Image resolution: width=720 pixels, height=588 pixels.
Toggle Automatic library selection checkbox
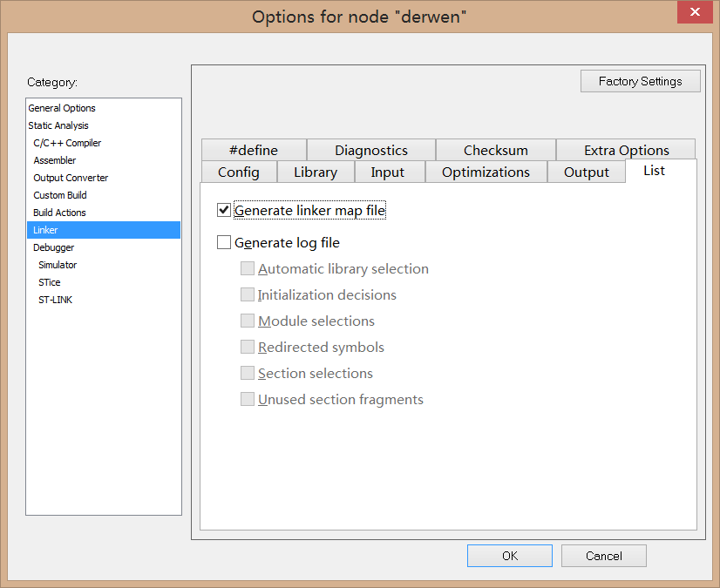248,269
